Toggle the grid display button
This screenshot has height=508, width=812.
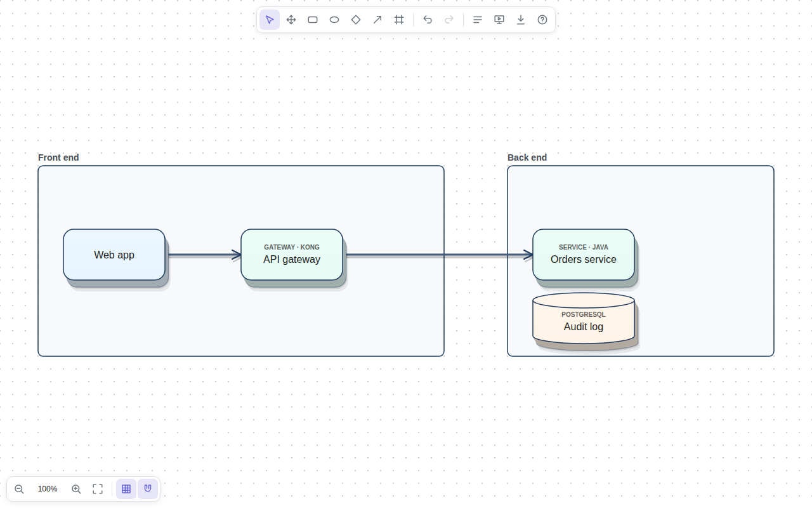(126, 489)
